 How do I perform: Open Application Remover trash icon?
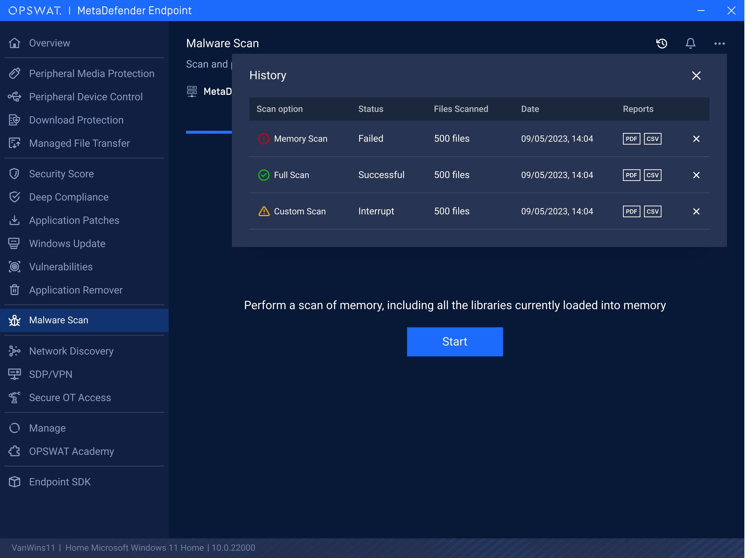tap(14, 290)
